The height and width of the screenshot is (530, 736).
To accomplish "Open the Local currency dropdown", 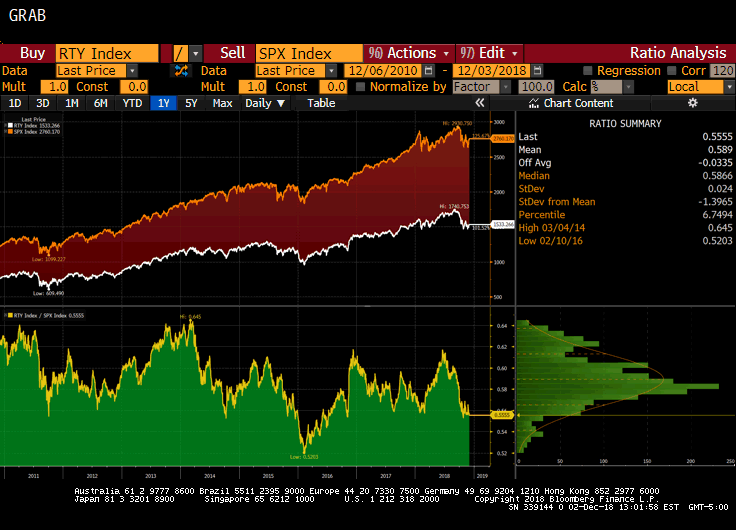I will pyautogui.click(x=729, y=87).
